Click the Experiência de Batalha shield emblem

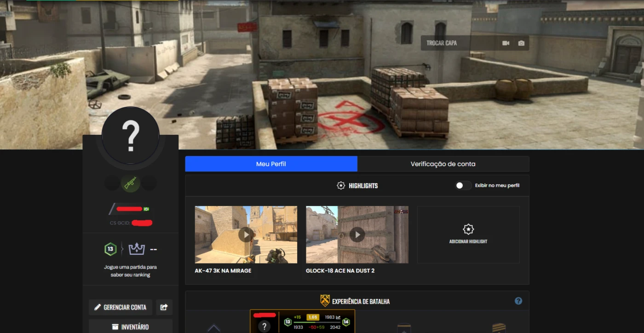point(325,301)
